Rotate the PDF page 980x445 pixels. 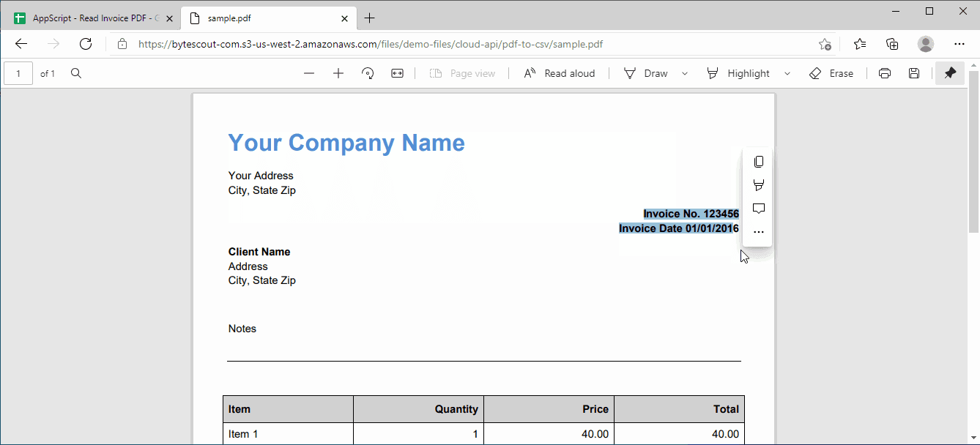368,73
